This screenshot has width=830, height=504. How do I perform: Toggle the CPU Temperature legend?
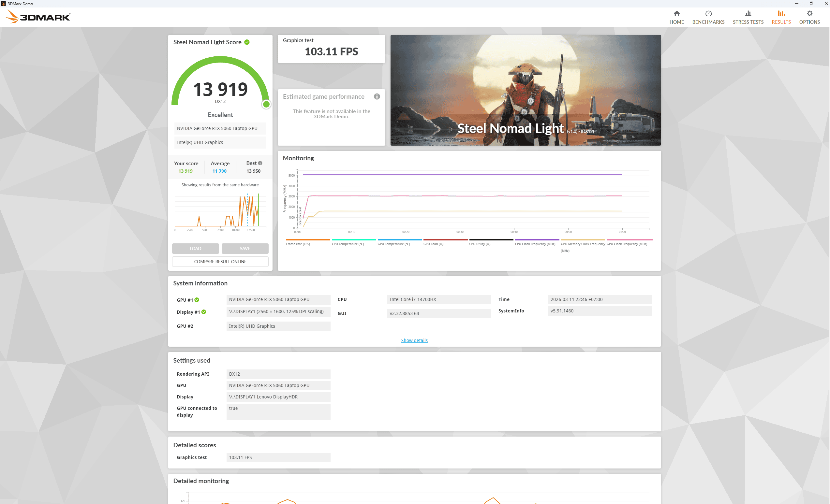[x=353, y=242]
